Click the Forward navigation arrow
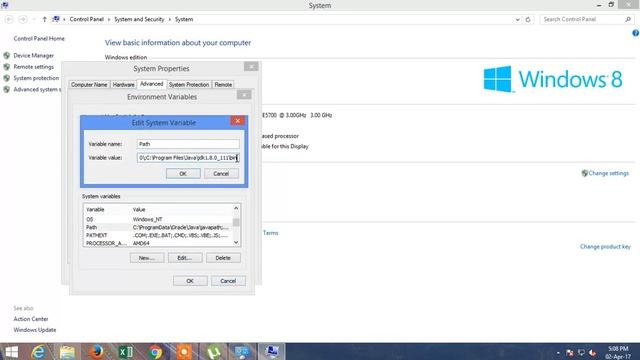The height and width of the screenshot is (360, 640). (23, 19)
